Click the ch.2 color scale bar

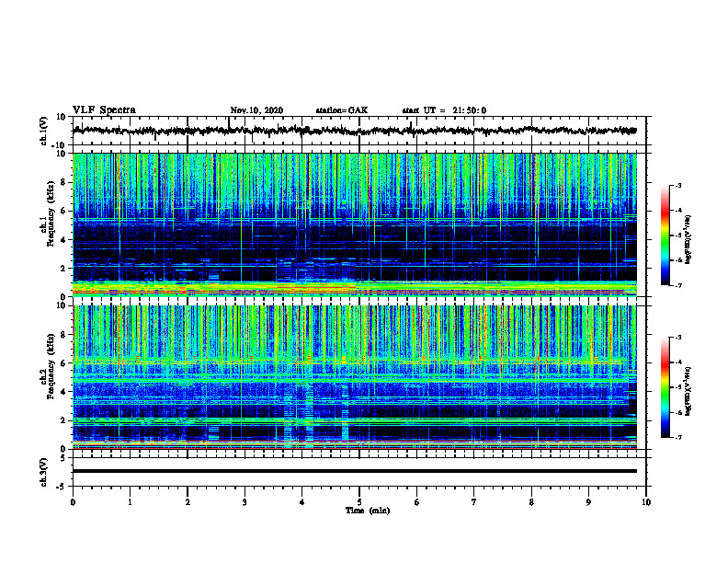(665, 387)
